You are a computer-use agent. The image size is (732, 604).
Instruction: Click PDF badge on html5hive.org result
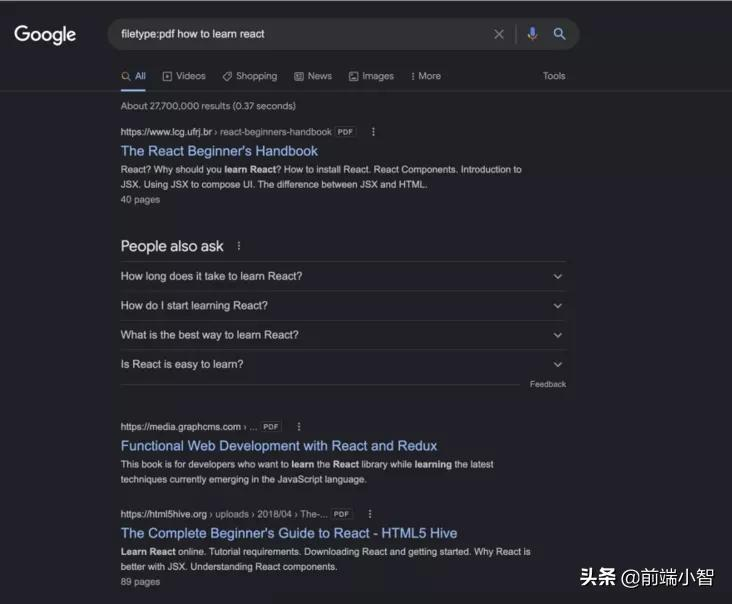coord(341,514)
